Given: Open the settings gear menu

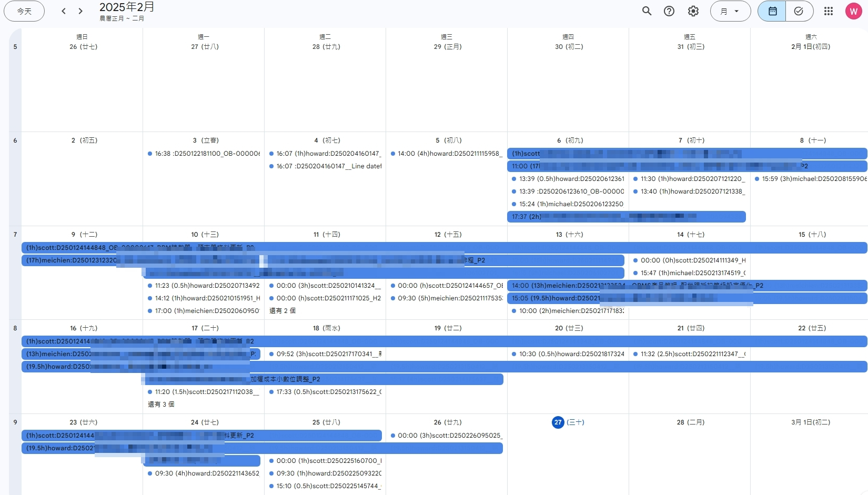Looking at the screenshot, I should pyautogui.click(x=693, y=11).
